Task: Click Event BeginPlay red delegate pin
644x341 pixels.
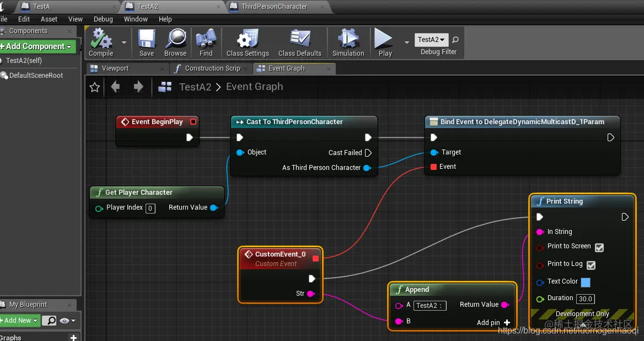Action: click(x=193, y=121)
